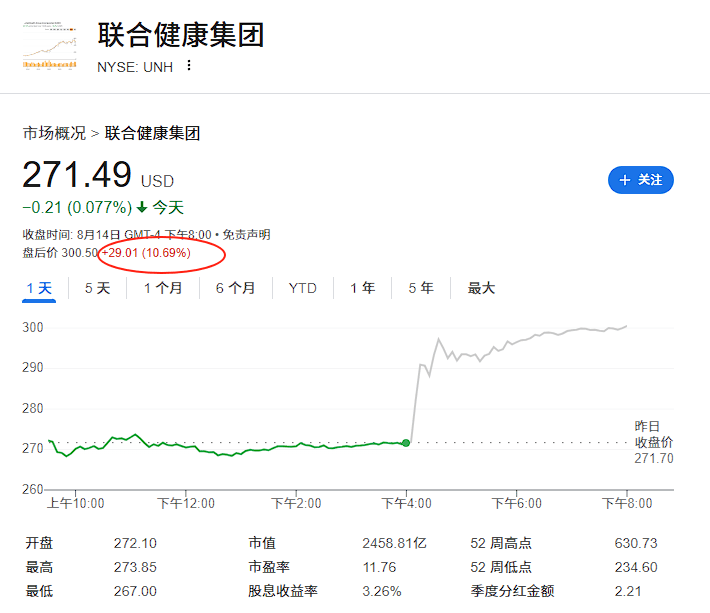710x613 pixels.
Task: Click the green closing-price dot on chart
Action: pos(406,443)
